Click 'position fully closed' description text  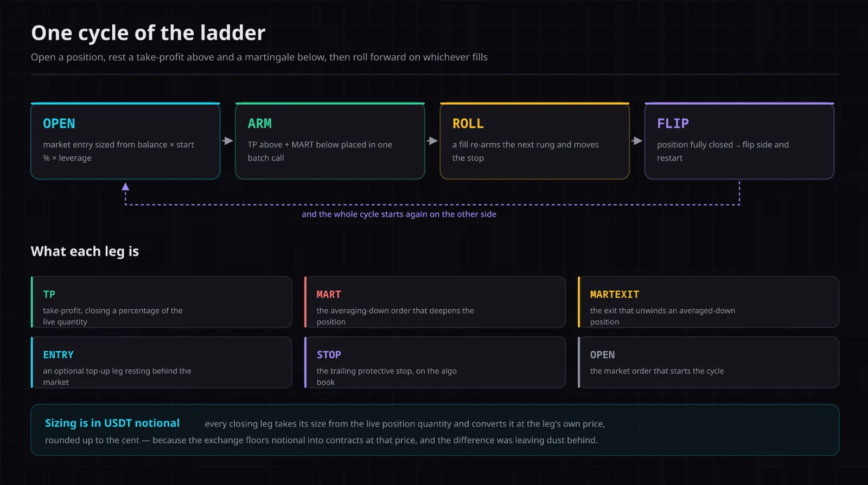coord(723,151)
